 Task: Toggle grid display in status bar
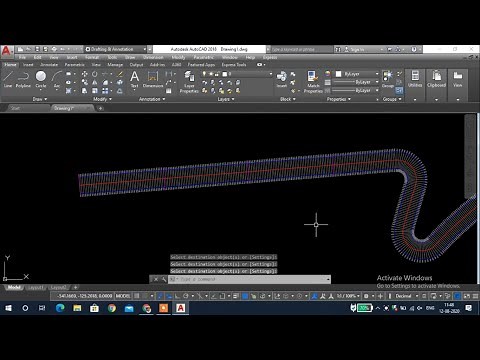137,296
